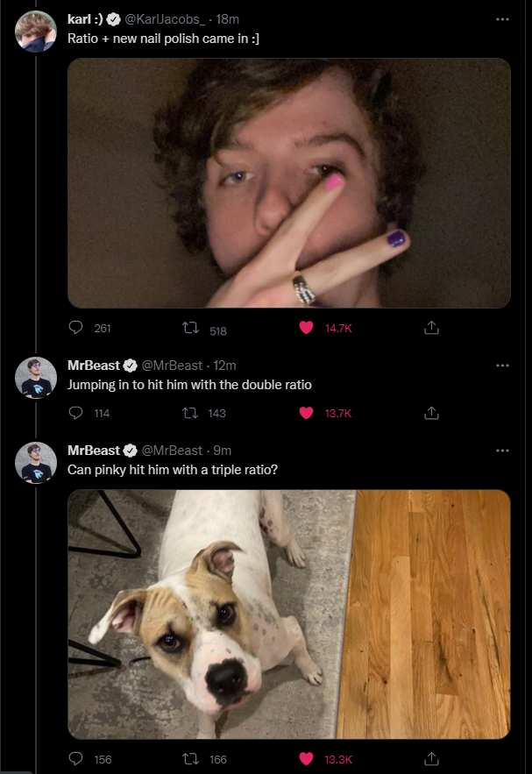Retweet the triple ratio dog tweet

pos(186,759)
